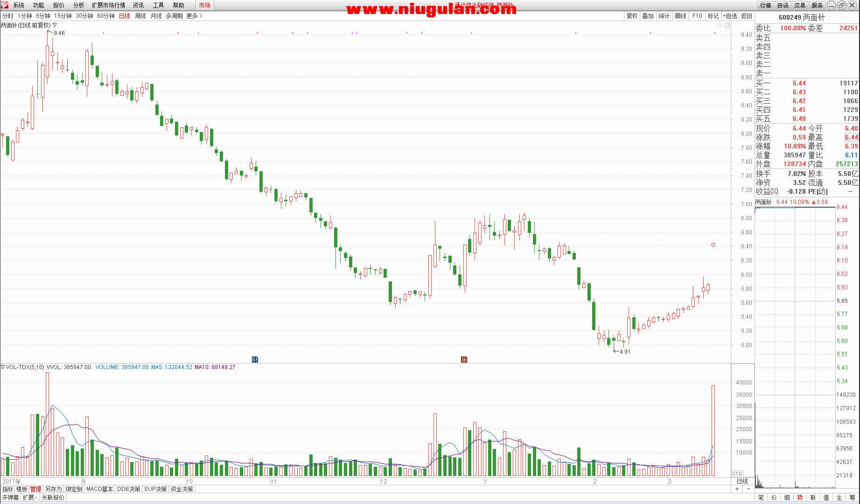The width and height of the screenshot is (860, 504).
Task: Click the 返回 button
Action: coord(747,16)
